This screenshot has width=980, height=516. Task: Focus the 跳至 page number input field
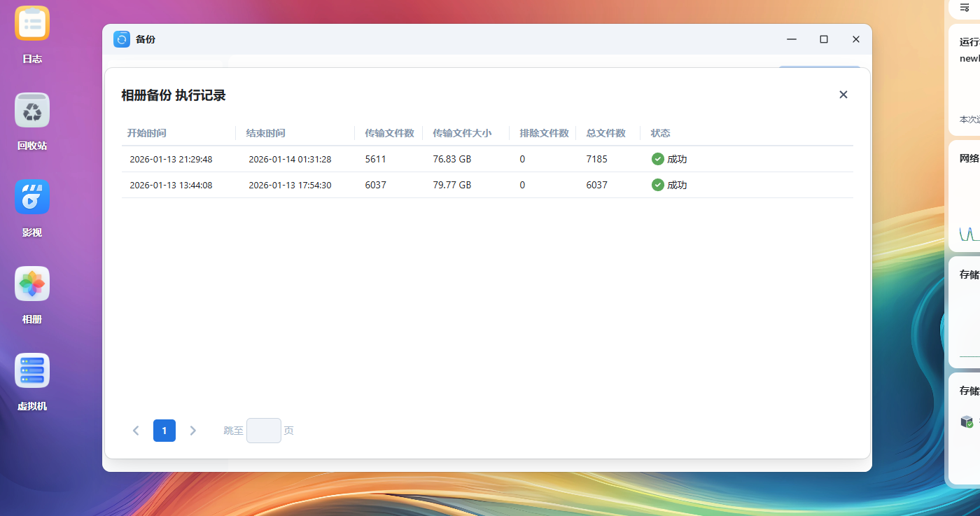click(263, 431)
